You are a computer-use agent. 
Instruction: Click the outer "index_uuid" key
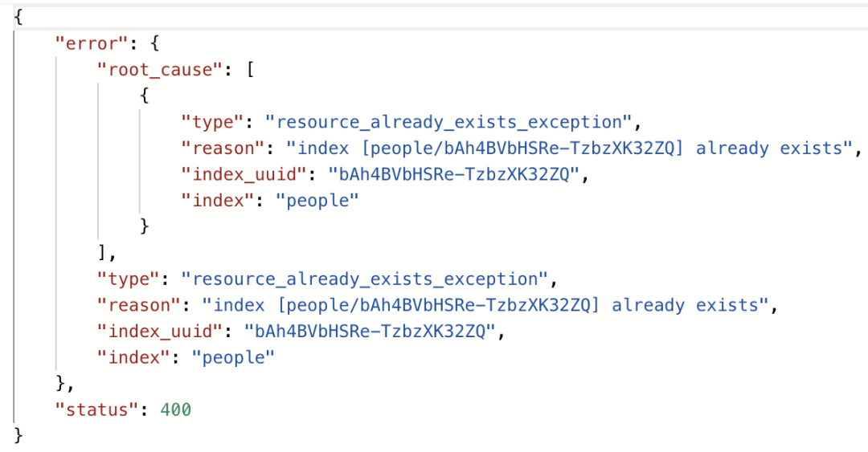point(160,331)
